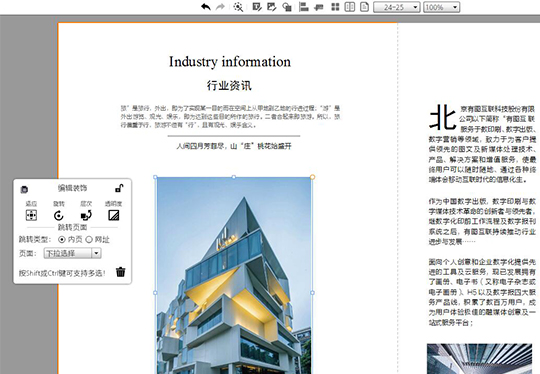Select the magic wand select tool
This screenshot has width=540, height=374.
pos(238,7)
